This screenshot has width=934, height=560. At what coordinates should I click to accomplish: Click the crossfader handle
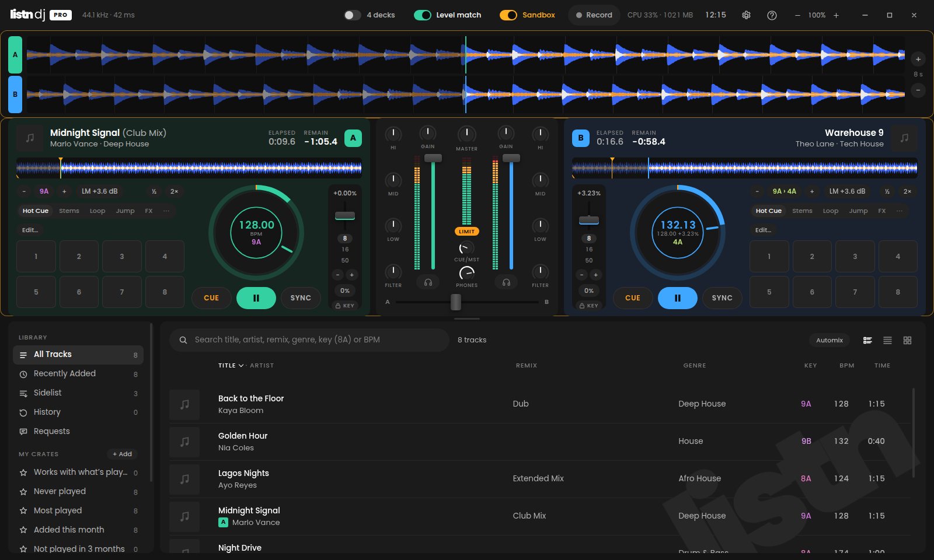(x=456, y=302)
